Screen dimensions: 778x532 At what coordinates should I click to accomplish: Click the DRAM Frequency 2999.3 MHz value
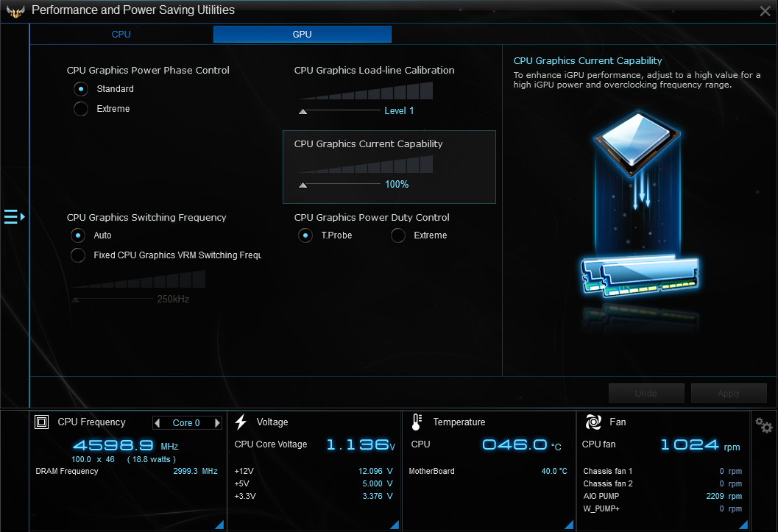pyautogui.click(x=195, y=471)
